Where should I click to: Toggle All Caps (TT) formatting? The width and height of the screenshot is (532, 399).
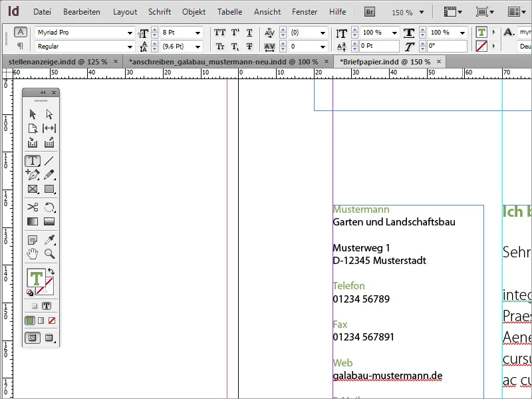tap(219, 33)
